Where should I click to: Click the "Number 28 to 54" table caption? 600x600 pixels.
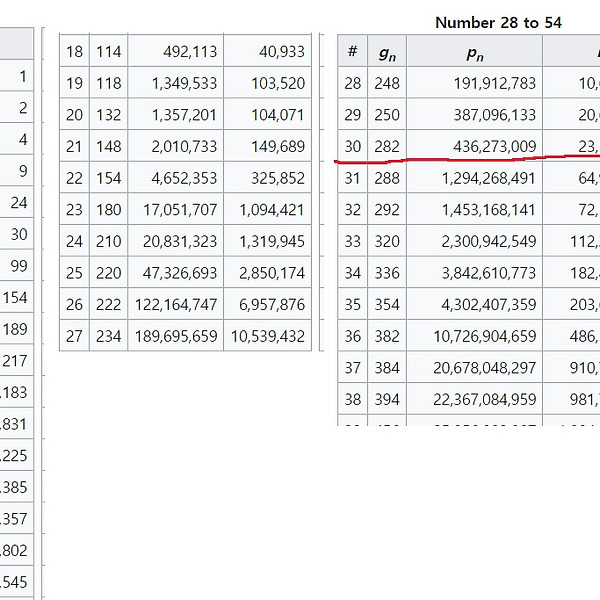pyautogui.click(x=498, y=22)
